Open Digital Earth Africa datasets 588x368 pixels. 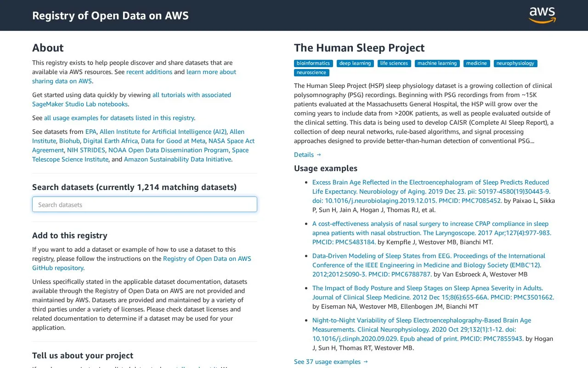(110, 141)
